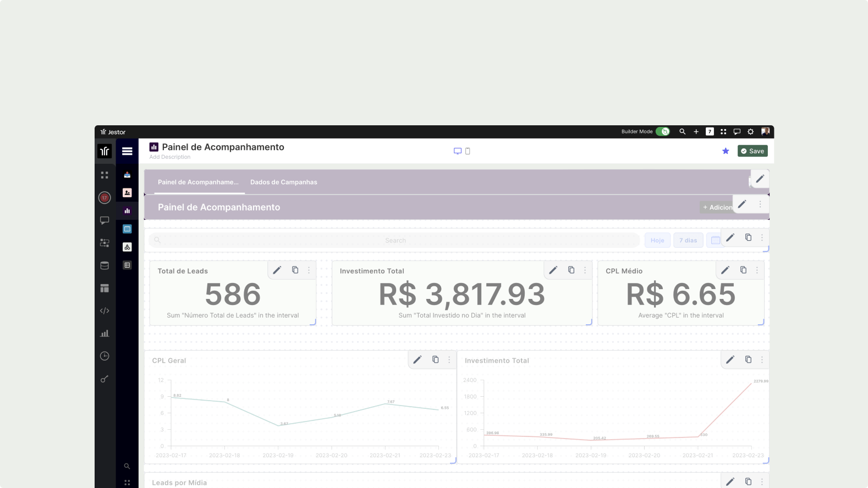Open the white box numbered 7 in top bar
Viewport: 868px width, 488px height.
tap(710, 131)
